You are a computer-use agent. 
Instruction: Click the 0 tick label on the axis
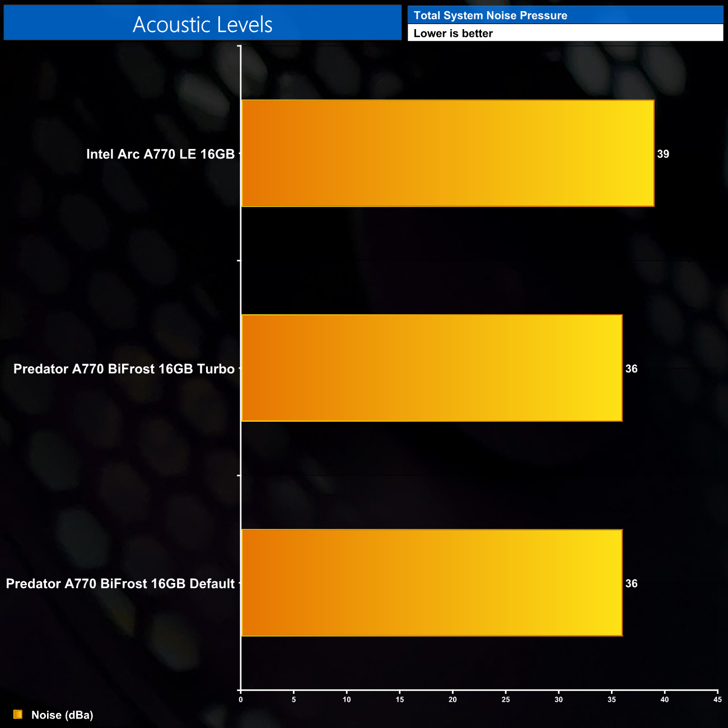coord(241,699)
